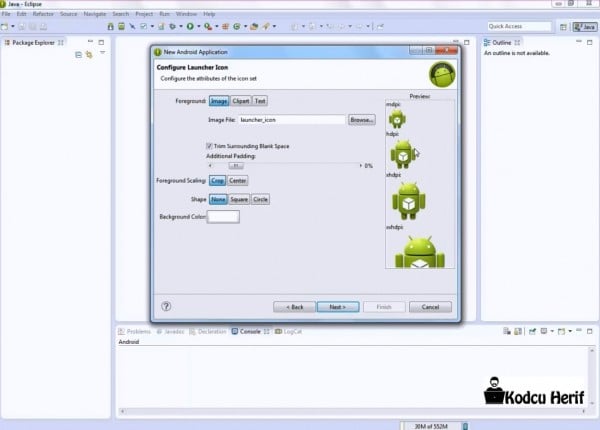Click the Outline view tab
This screenshot has width=600, height=430.
click(x=502, y=42)
